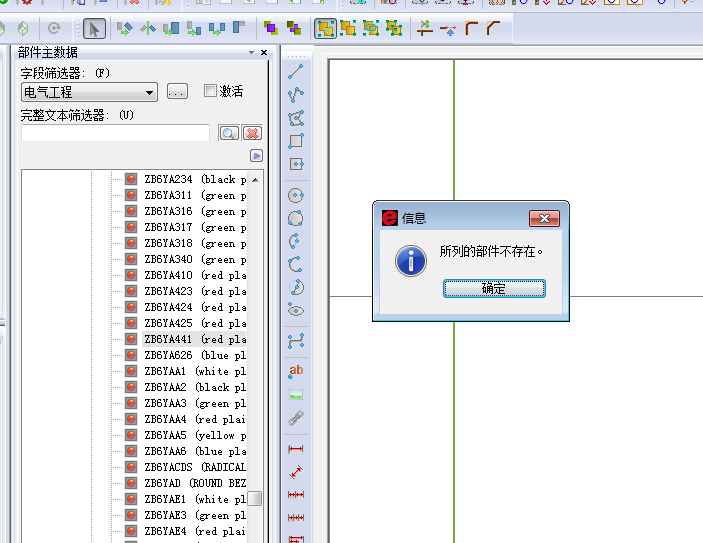Screen dimensions: 703x543
Task: Select part ZB6YA311 in tree
Action: pyautogui.click(x=195, y=195)
